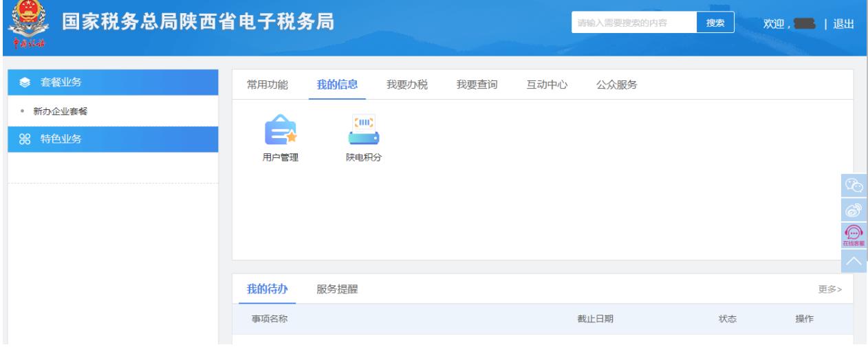Switch to the 常用功能 tab
The height and width of the screenshot is (356, 868).
click(268, 85)
